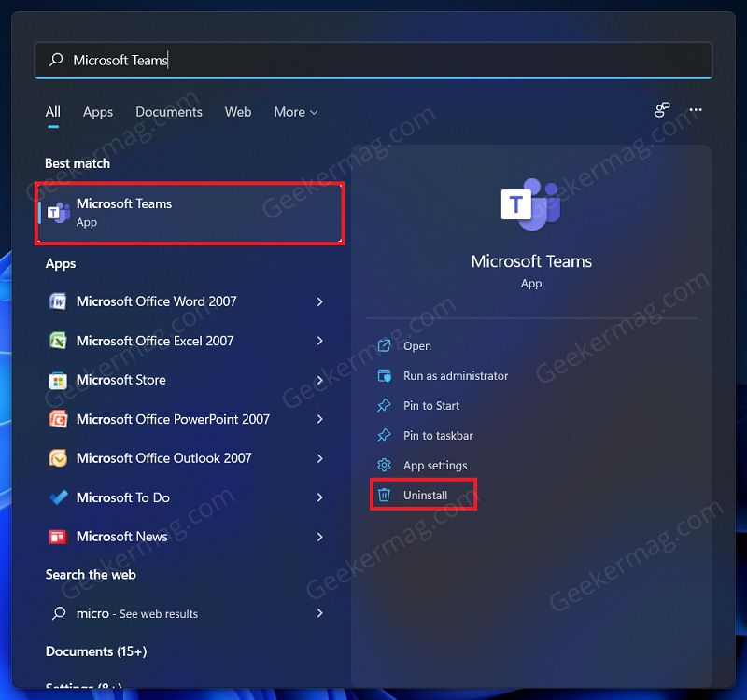Expand the Microsoft To Do chevron

[319, 497]
